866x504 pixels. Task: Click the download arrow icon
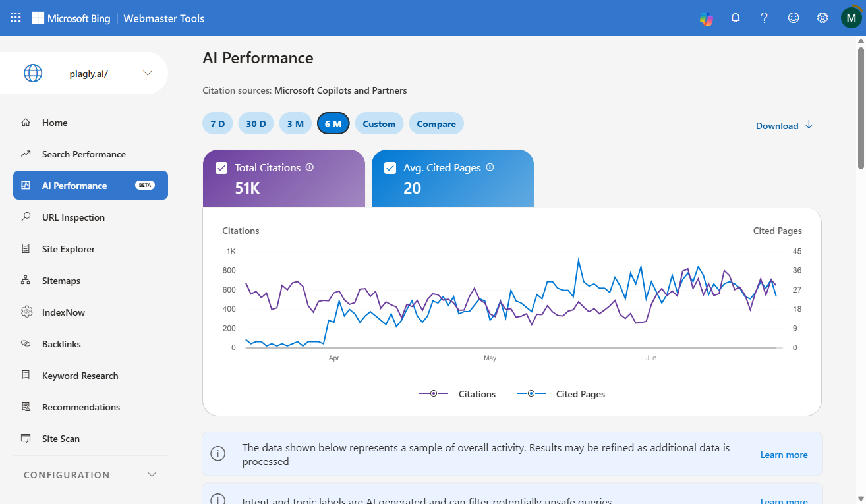tap(809, 126)
